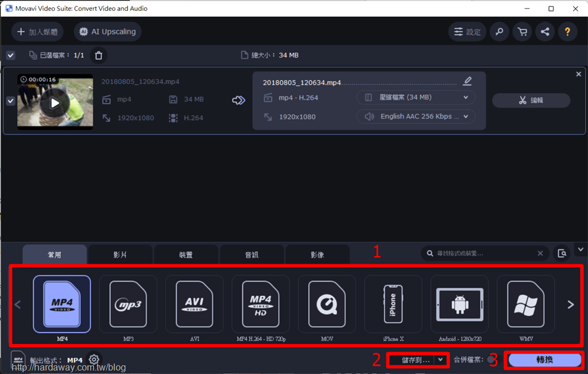This screenshot has width=588, height=374.
Task: Uncheck the 20180805_120634.mp4 file checkbox
Action: (10, 101)
